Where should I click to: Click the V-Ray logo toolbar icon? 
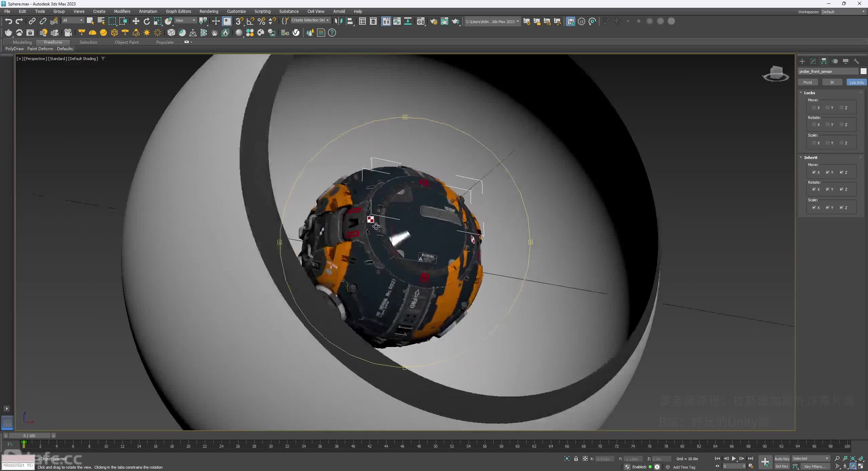point(296,33)
